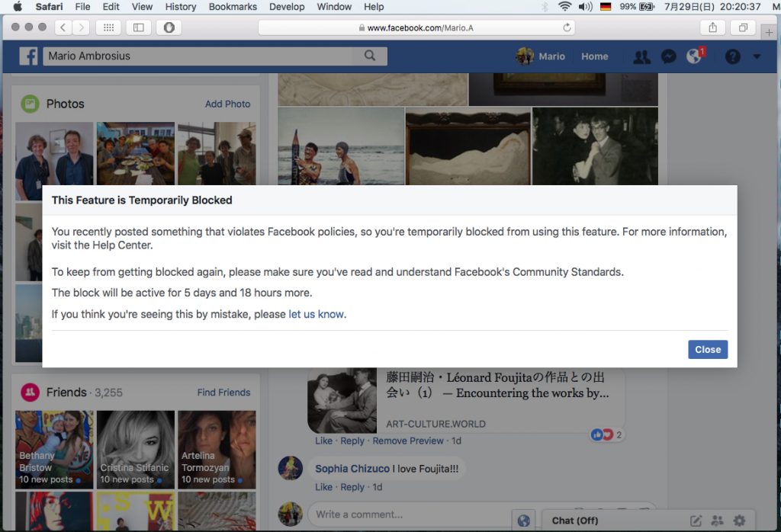The image size is (781, 532).
Task: Click the German flag input source
Action: 606,6
